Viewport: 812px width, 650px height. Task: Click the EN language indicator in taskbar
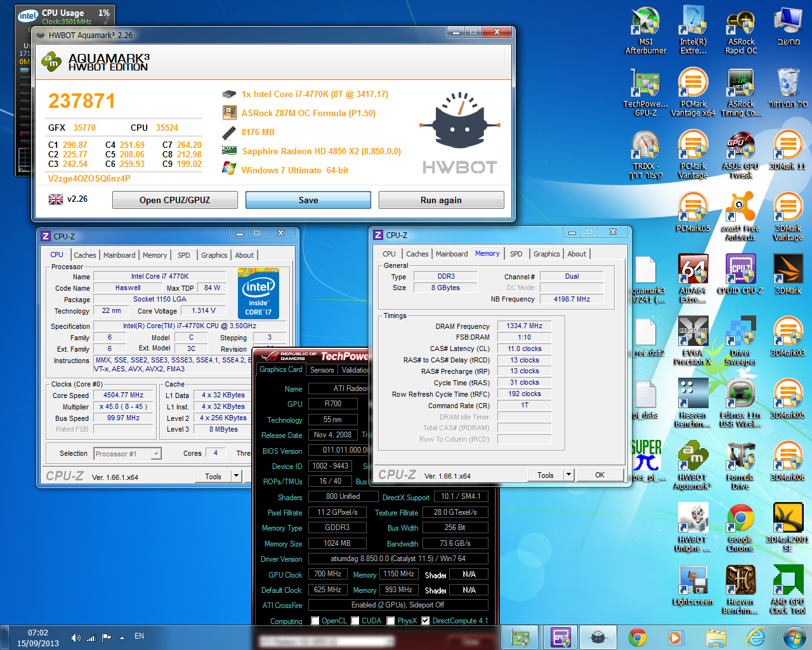(x=139, y=636)
